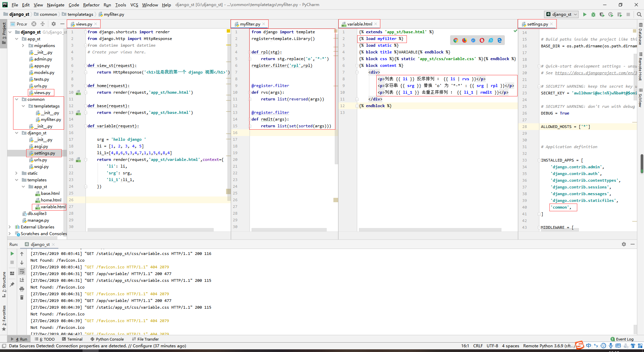Expand the migrations folder

pos(23,46)
